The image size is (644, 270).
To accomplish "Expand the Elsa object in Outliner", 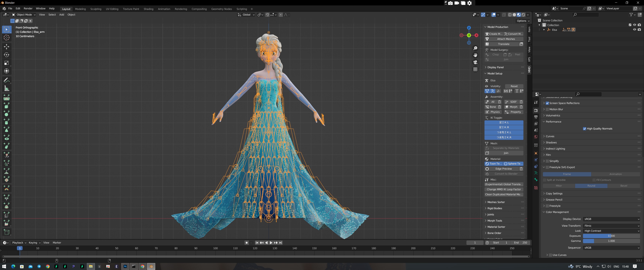I will point(544,30).
